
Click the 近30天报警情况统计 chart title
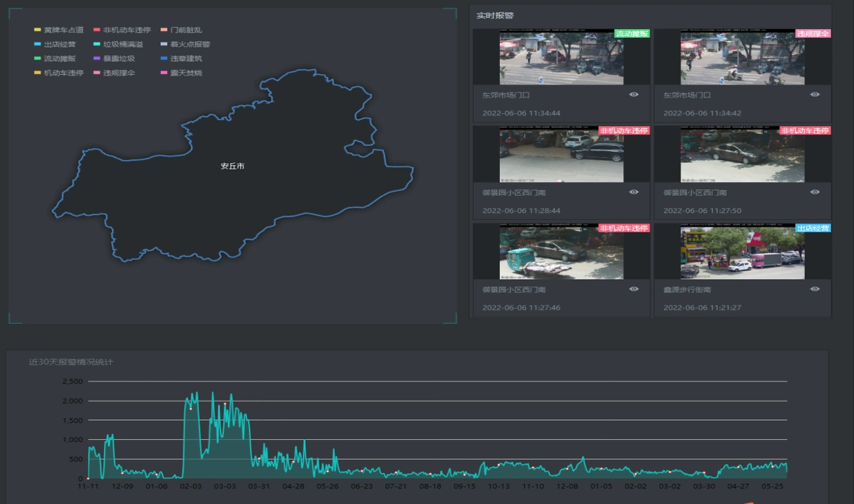point(71,362)
